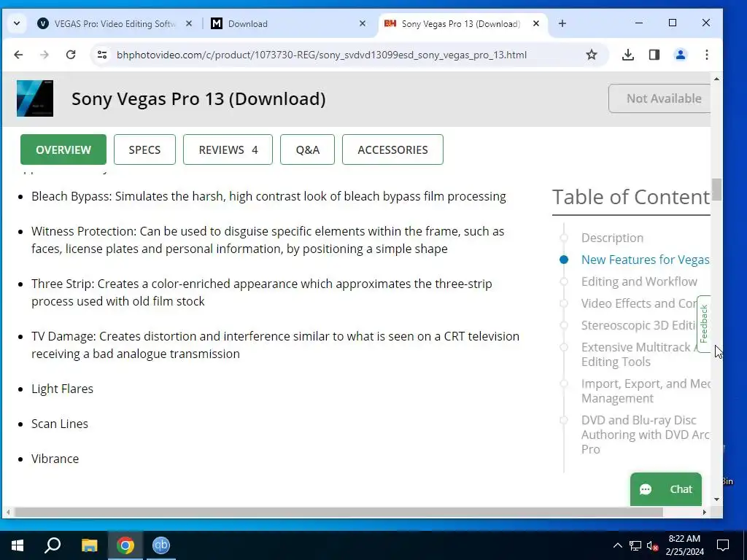Screen dimensions: 747x560
Task: Jump to New Features for Vegas section
Action: pos(645,260)
